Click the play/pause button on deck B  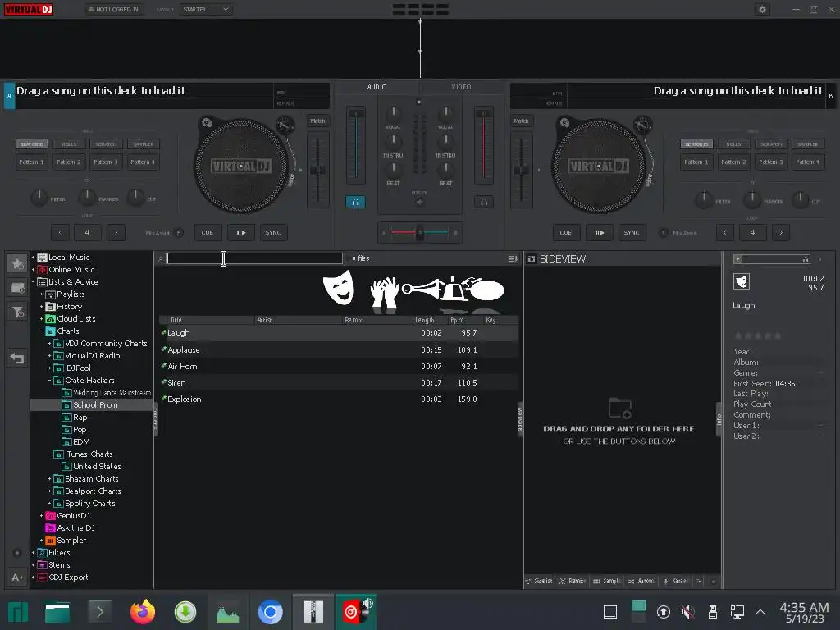599,232
